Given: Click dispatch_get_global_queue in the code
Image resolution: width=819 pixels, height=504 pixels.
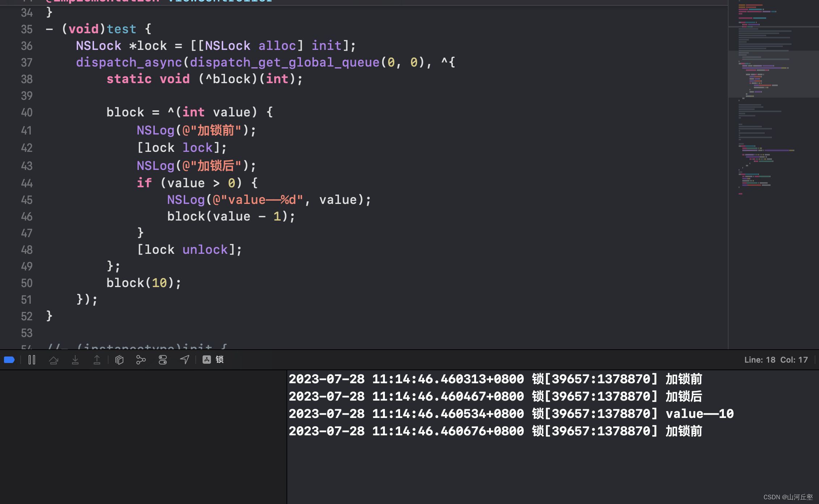Looking at the screenshot, I should 285,62.
